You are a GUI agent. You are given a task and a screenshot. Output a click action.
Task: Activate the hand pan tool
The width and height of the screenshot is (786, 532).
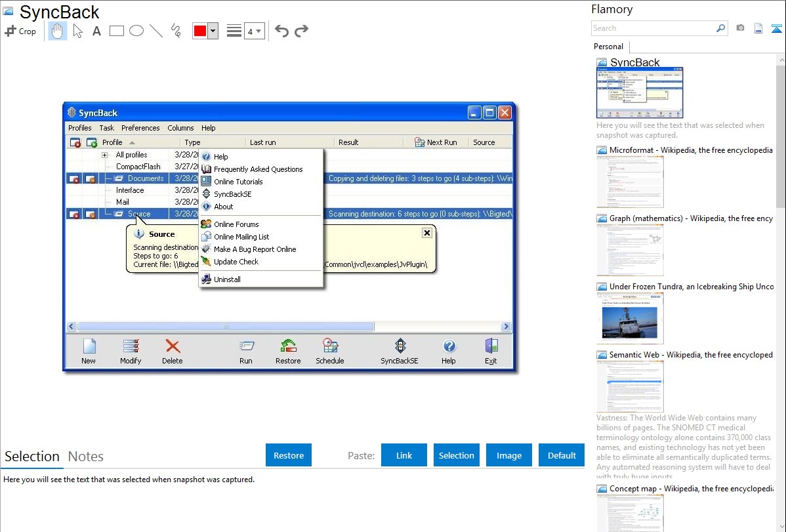point(57,31)
